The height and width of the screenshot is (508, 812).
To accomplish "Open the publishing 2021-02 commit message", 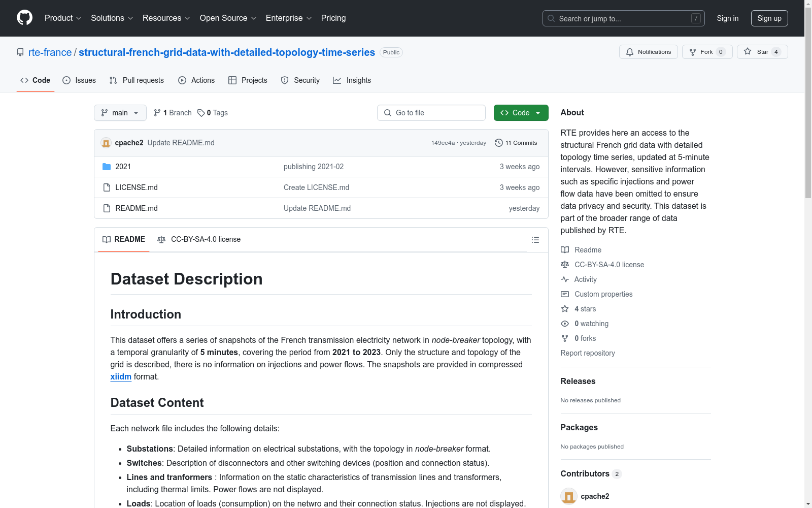I will click(314, 167).
